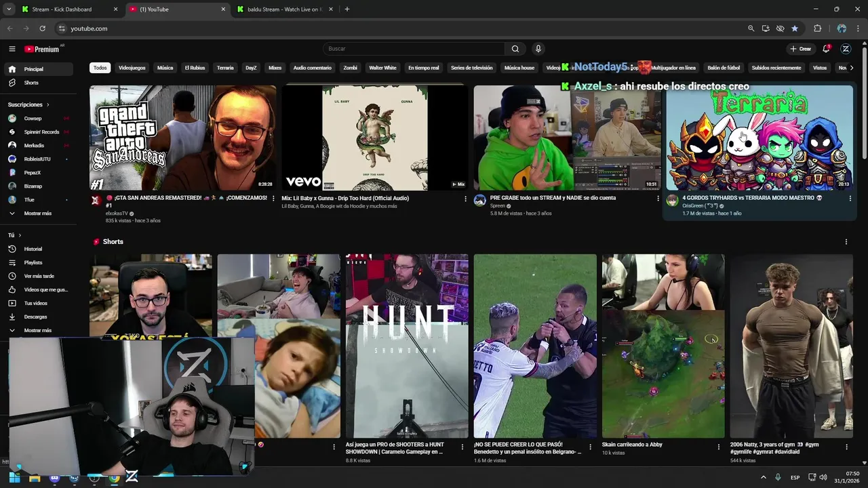Image resolution: width=868 pixels, height=488 pixels.
Task: Reload the page in the browser toolbar
Action: tap(42, 28)
